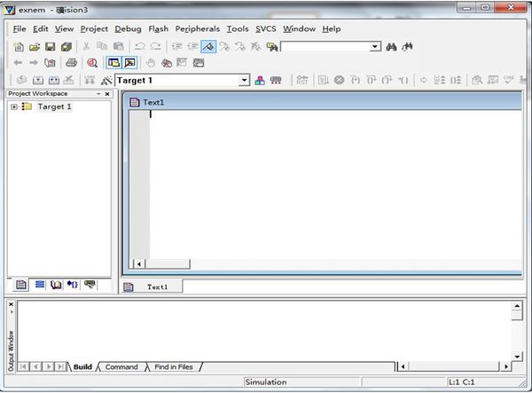532x393 pixels.
Task: Open the Project menu
Action: tap(94, 29)
